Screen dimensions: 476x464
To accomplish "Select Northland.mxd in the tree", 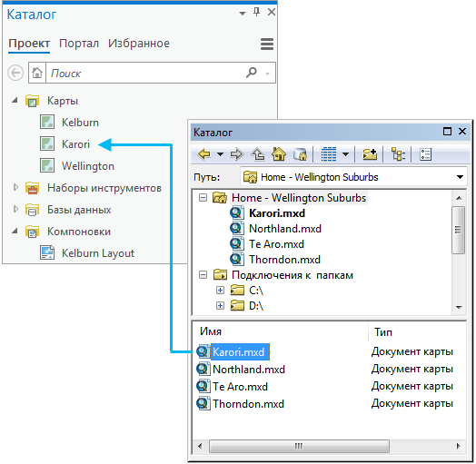I will coord(284,229).
